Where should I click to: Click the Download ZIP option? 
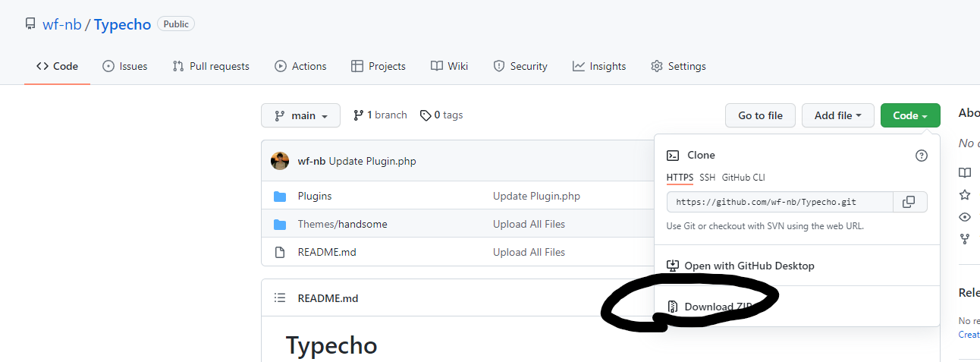pos(717,307)
